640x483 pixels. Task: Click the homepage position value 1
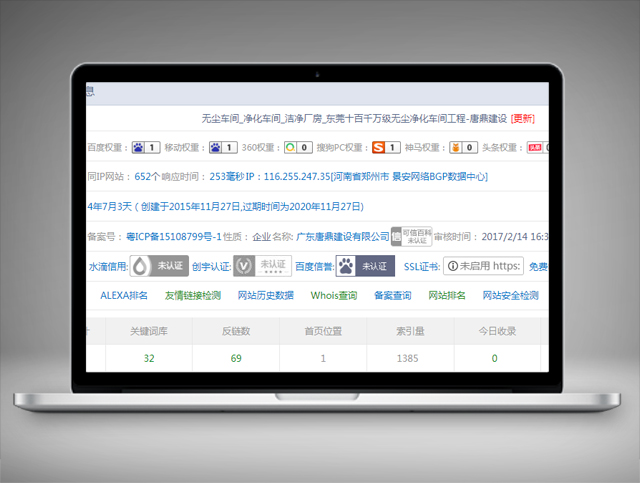pos(323,358)
